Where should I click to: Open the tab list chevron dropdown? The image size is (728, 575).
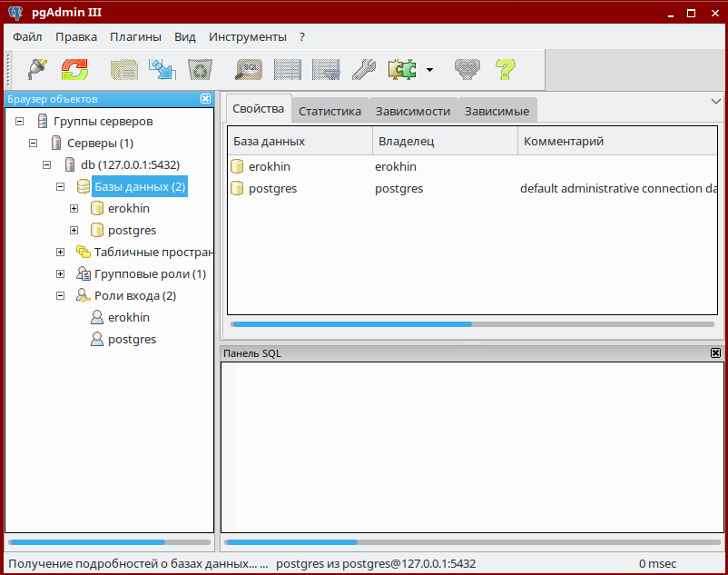tap(715, 101)
